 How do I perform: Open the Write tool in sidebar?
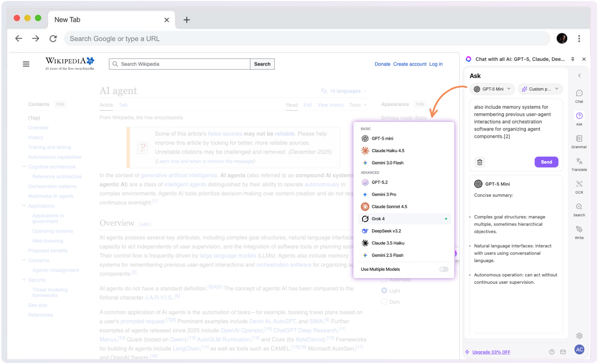point(579,232)
